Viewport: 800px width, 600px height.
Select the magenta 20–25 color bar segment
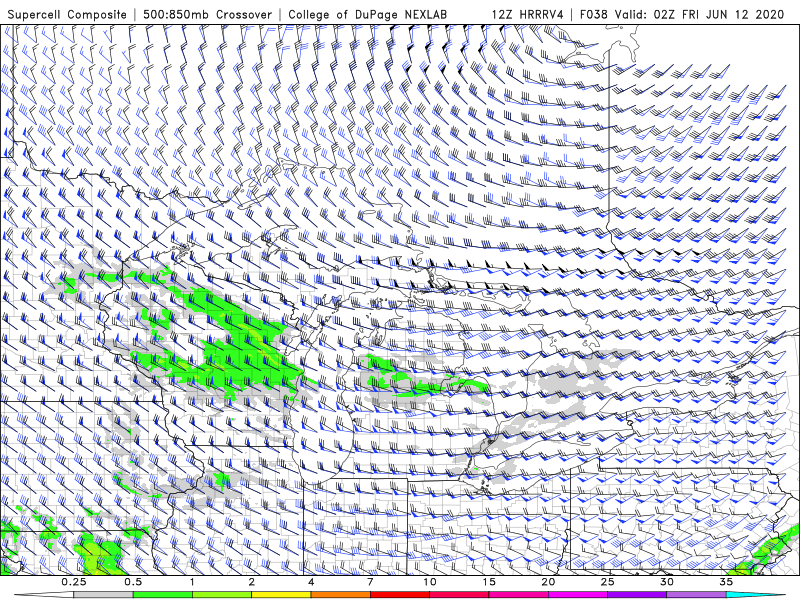click(578, 595)
